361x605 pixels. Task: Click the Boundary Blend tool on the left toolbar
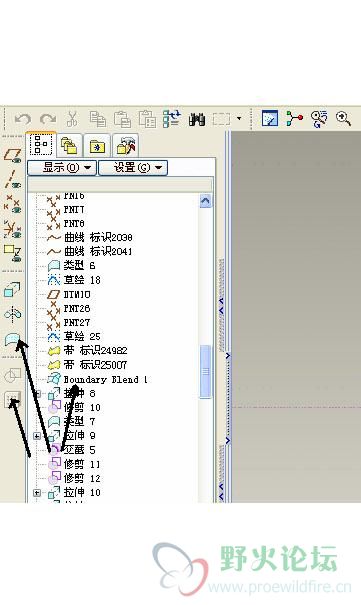tap(12, 340)
